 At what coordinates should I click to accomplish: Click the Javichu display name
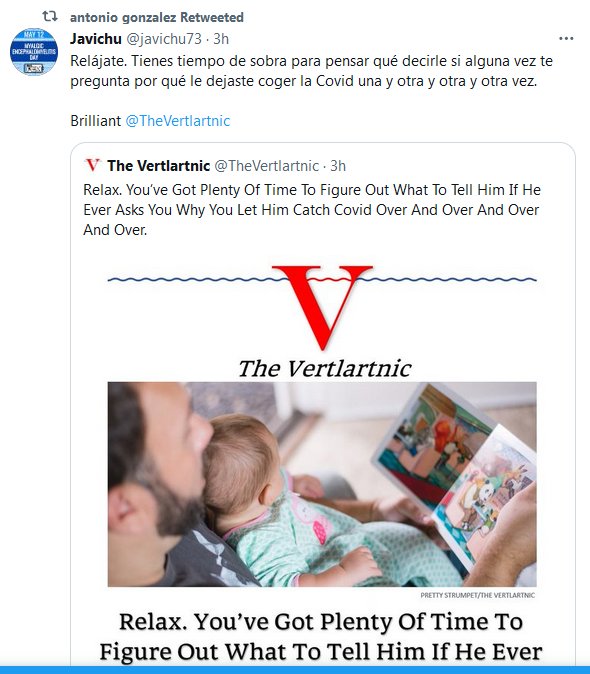(x=96, y=39)
